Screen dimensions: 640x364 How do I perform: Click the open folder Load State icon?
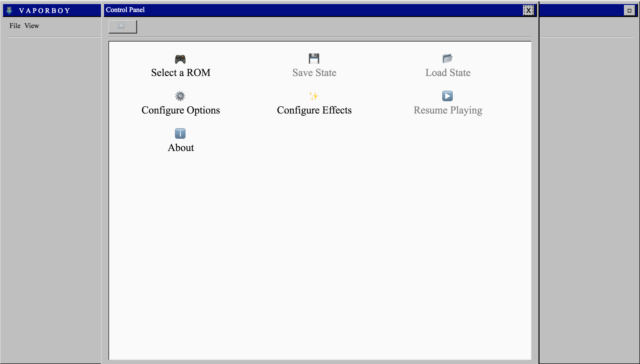447,58
